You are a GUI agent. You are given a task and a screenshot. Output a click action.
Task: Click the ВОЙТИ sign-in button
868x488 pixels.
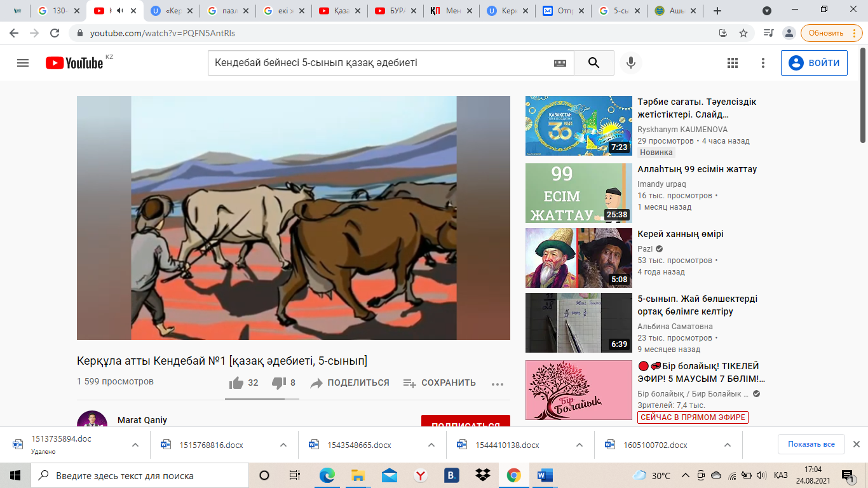[814, 63]
